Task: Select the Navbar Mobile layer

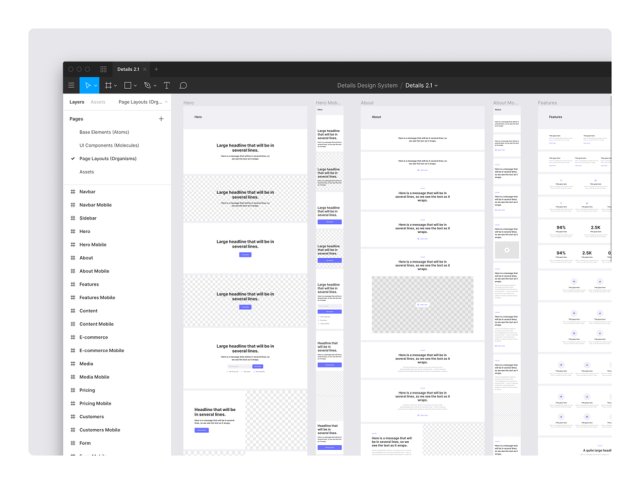Action: [x=96, y=205]
